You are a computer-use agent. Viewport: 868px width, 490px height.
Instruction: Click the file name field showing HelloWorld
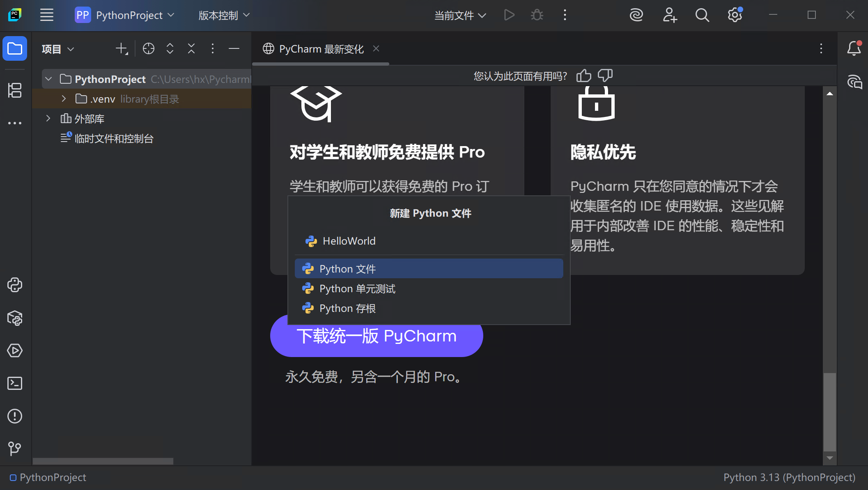point(429,241)
